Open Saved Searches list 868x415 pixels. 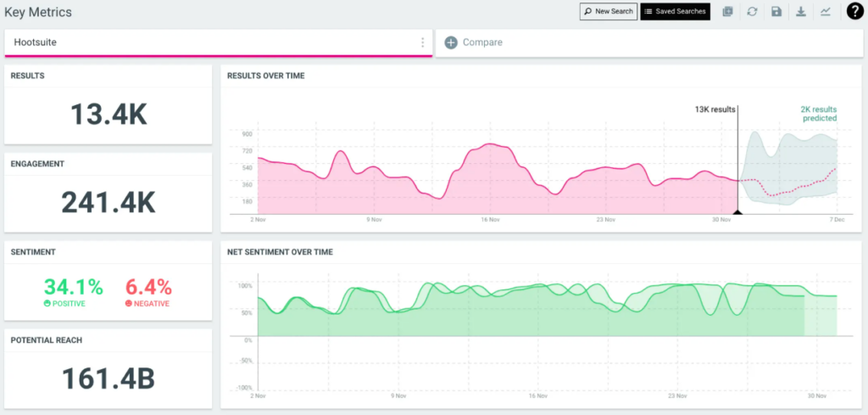[x=675, y=11]
